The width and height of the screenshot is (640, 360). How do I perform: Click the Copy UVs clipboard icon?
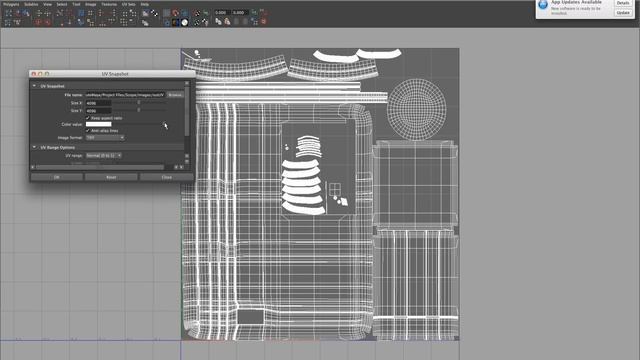[x=218, y=22]
